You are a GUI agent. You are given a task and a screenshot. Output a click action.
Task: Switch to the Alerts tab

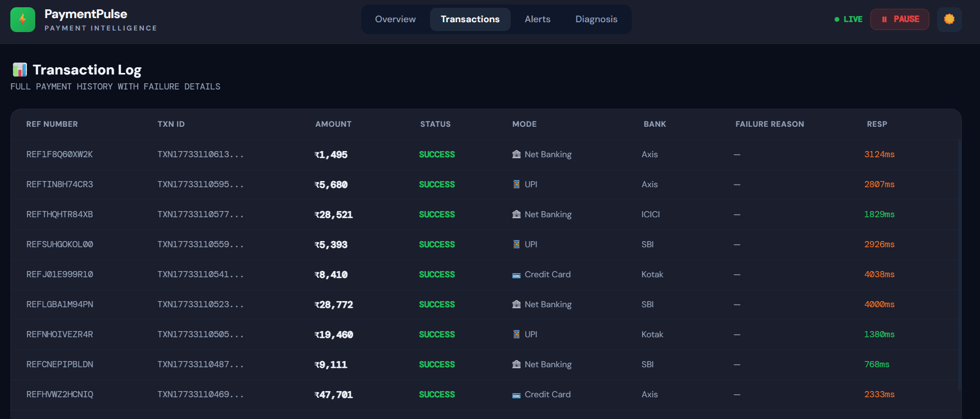pos(538,19)
